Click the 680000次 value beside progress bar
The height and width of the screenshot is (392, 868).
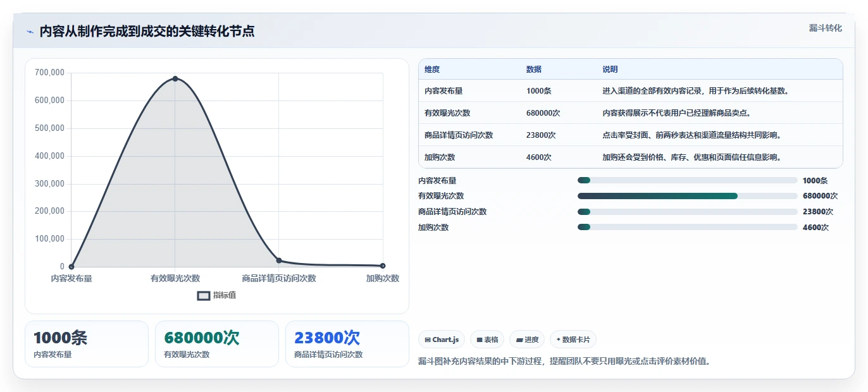(820, 196)
